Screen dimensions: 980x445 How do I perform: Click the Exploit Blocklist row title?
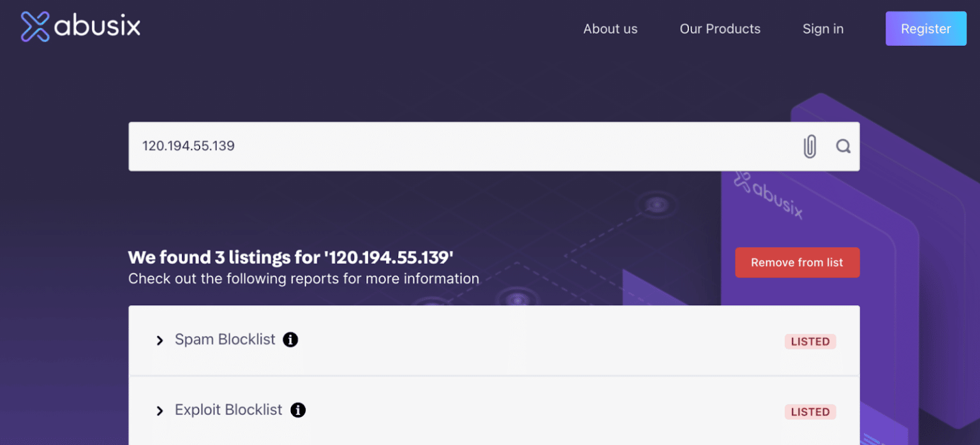click(x=228, y=410)
